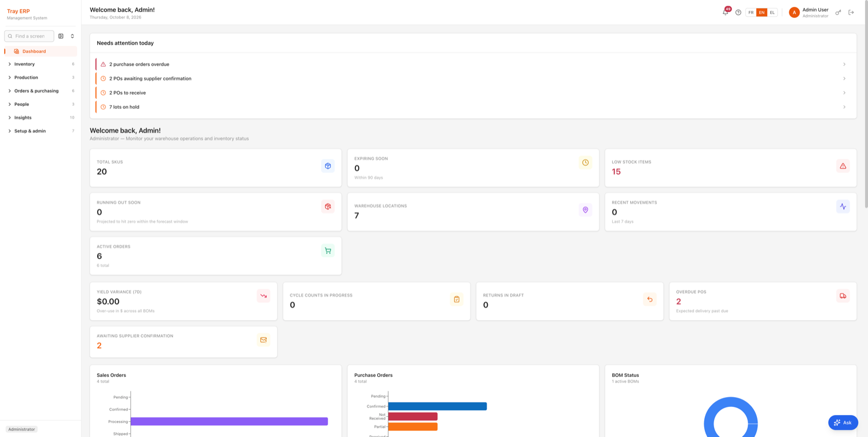Click the Yield Variance trend-down icon
This screenshot has height=437, width=868.
pos(263,296)
